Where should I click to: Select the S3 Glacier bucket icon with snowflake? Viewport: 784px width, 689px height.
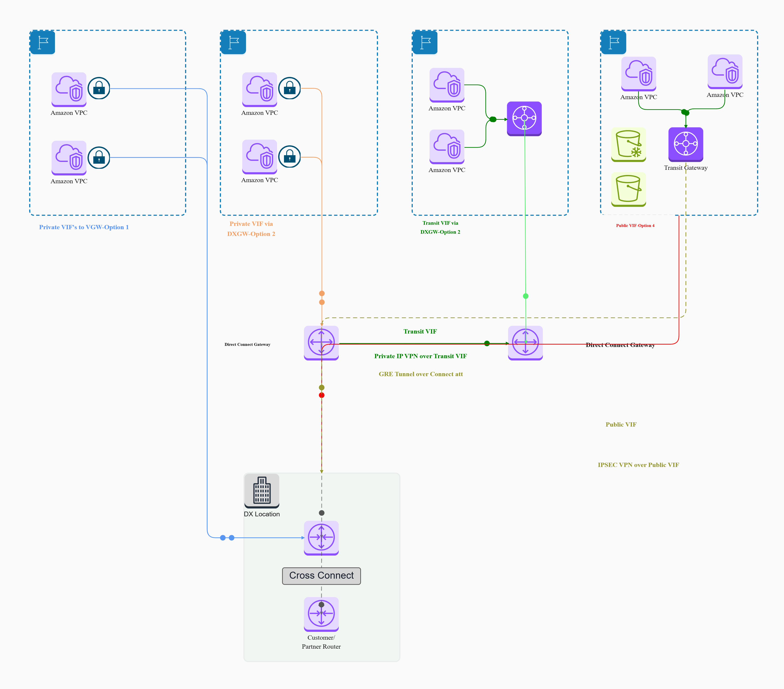pyautogui.click(x=629, y=145)
